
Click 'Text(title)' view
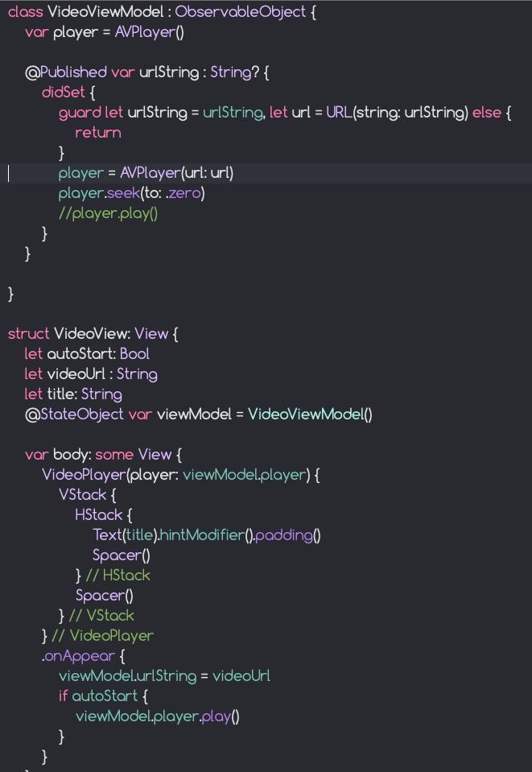[125, 535]
